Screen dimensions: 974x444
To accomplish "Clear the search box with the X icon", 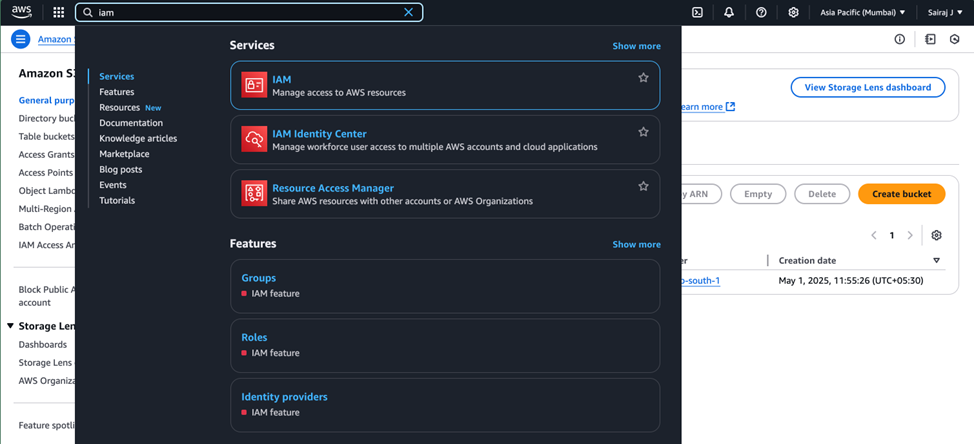I will 409,12.
